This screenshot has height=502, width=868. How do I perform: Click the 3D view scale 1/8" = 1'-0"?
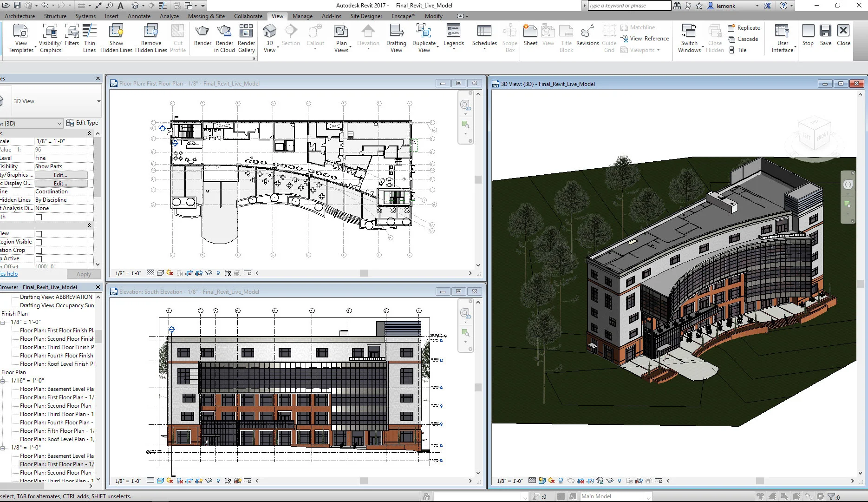click(510, 481)
